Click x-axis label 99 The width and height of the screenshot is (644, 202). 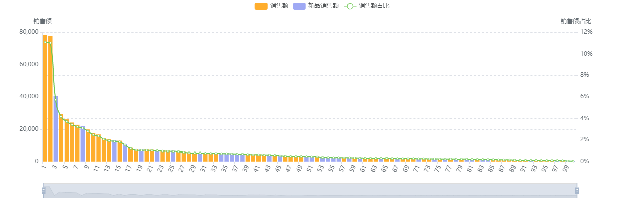coord(565,168)
